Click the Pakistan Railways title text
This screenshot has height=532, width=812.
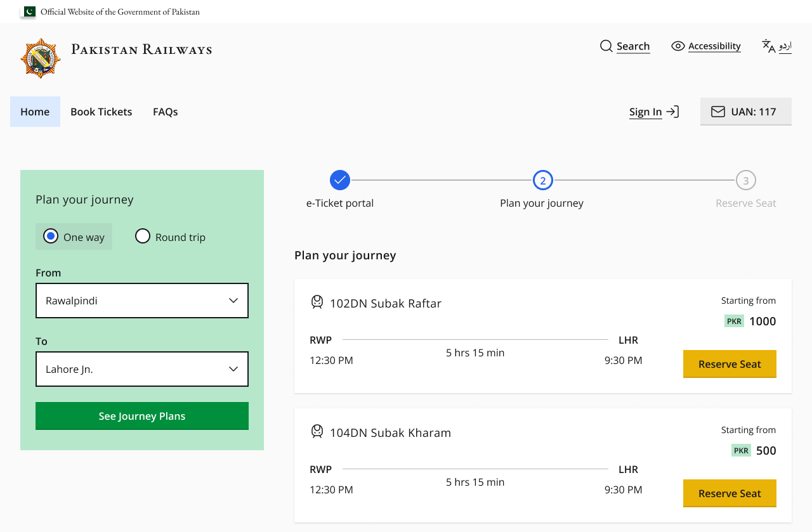tap(141, 49)
